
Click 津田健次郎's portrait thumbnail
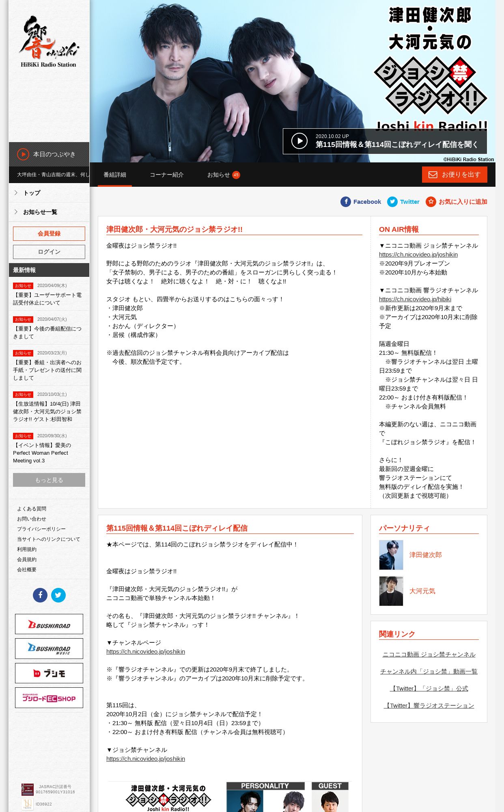tap(391, 555)
